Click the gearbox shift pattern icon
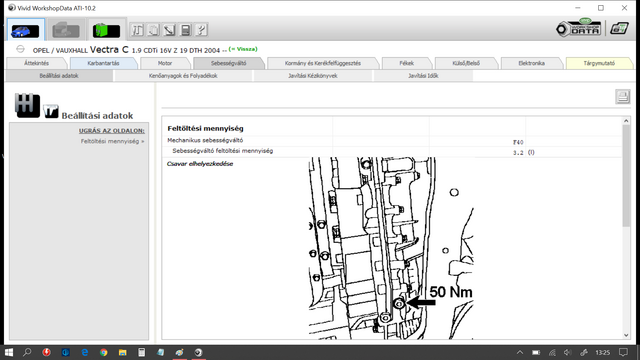This screenshot has width=640, height=360. (x=27, y=105)
